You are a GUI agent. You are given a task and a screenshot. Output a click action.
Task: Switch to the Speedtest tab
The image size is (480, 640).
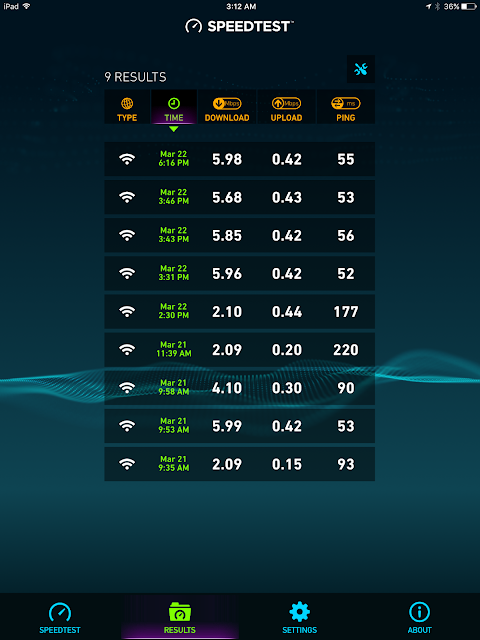click(60, 618)
